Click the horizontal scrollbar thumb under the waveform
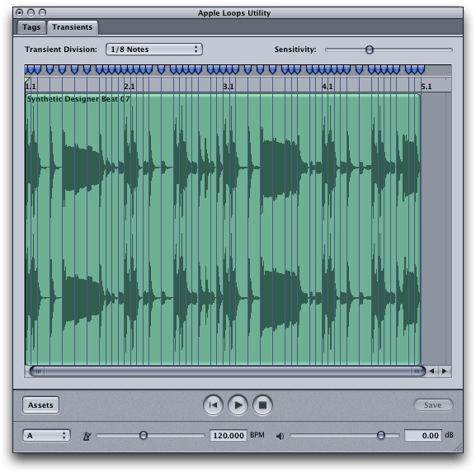Viewport: 476px width, 473px height. [x=228, y=371]
